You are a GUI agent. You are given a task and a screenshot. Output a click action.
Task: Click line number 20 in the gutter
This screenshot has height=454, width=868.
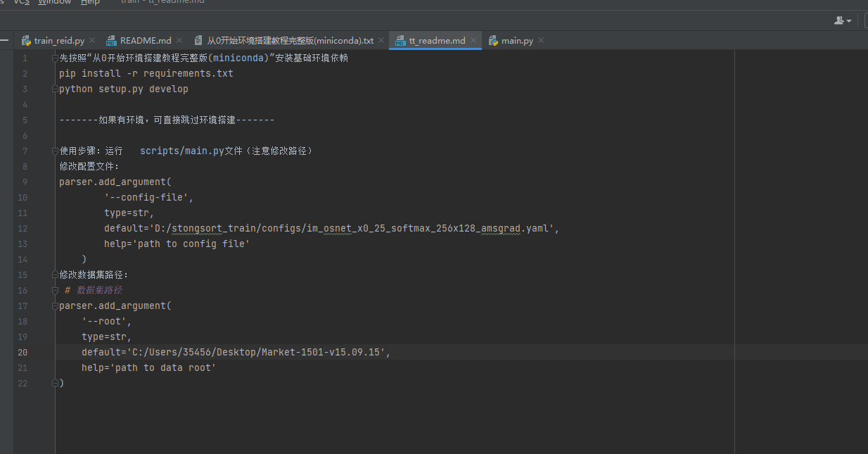click(24, 353)
